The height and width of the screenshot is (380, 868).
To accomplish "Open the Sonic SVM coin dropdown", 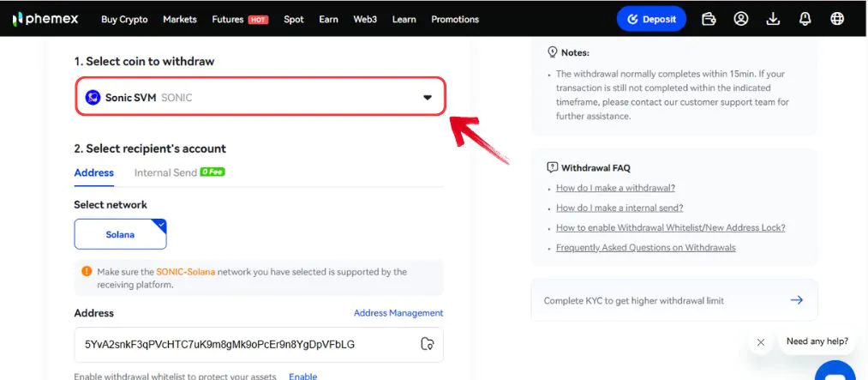I will coord(260,97).
